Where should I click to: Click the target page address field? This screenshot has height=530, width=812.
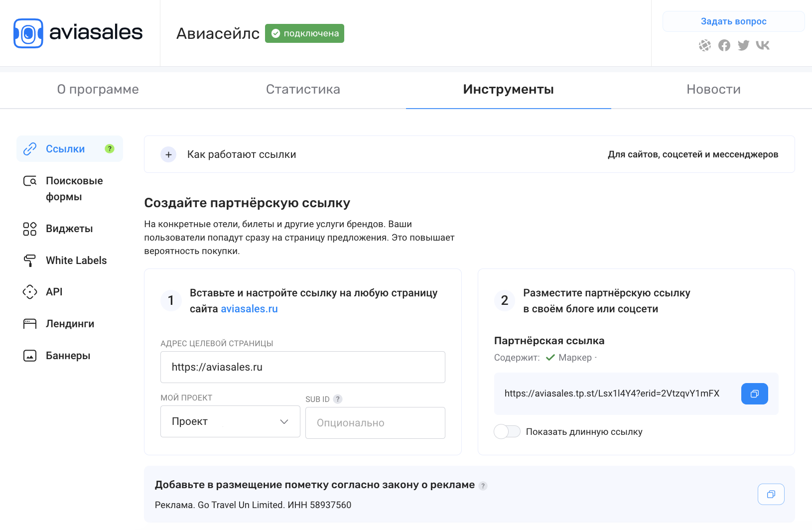tap(303, 367)
